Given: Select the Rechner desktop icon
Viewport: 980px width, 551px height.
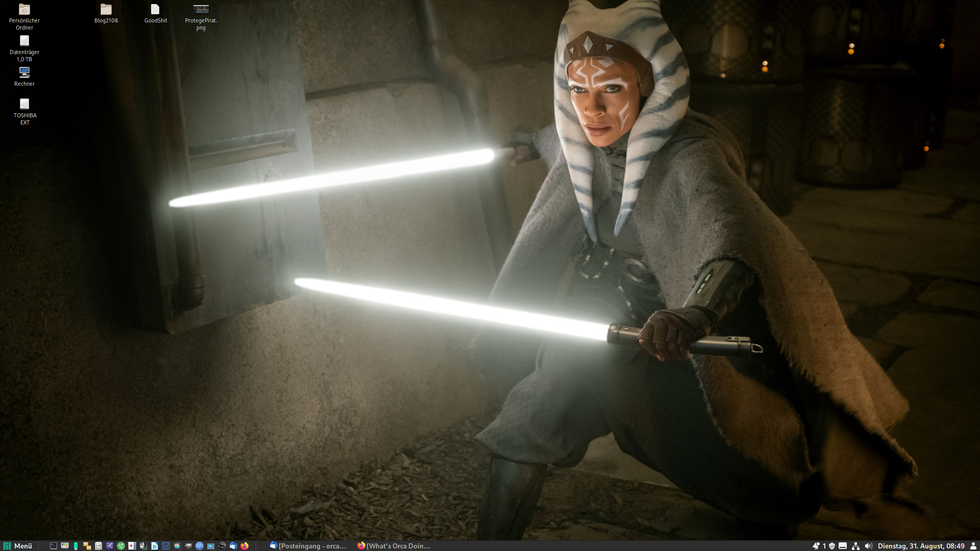Looking at the screenshot, I should click(24, 77).
